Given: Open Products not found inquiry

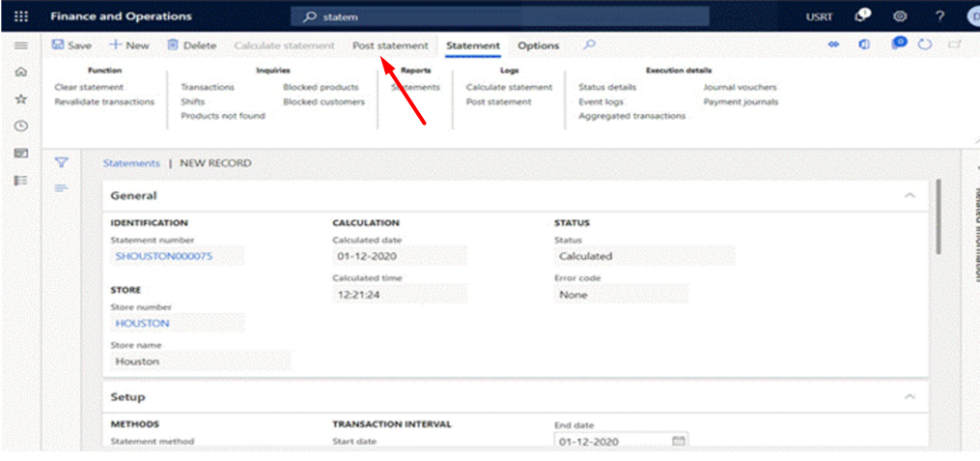Looking at the screenshot, I should pyautogui.click(x=223, y=116).
